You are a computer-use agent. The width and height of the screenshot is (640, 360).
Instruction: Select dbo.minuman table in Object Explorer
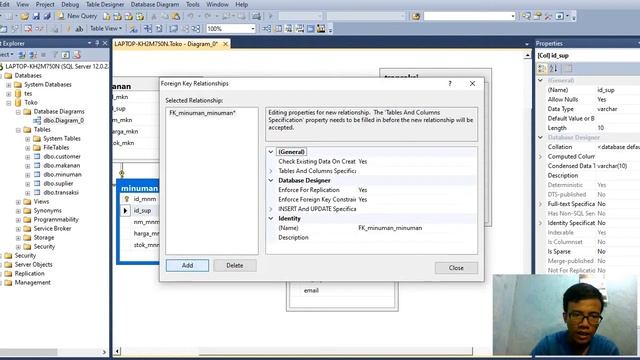pyautogui.click(x=62, y=174)
